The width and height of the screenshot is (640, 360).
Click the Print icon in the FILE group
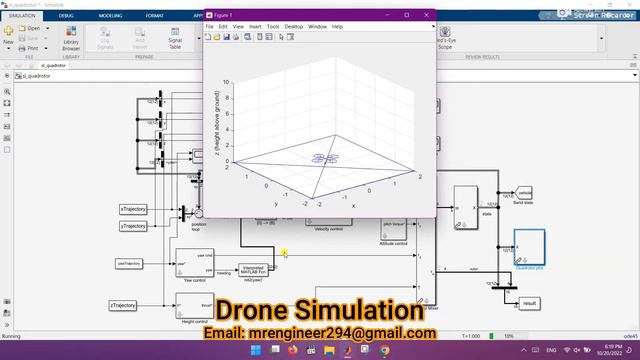click(x=22, y=48)
